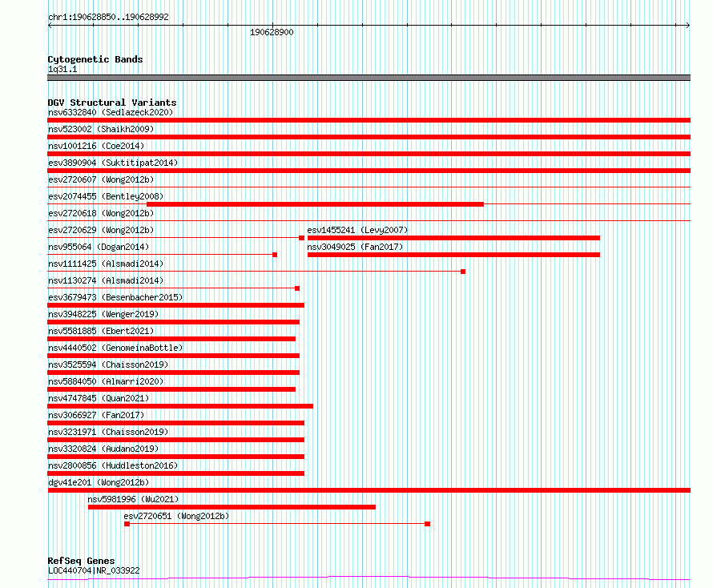Screen dimensions: 713x588
Task: Select the nsv3066927 (Fan2017) label
Action: (x=96, y=415)
